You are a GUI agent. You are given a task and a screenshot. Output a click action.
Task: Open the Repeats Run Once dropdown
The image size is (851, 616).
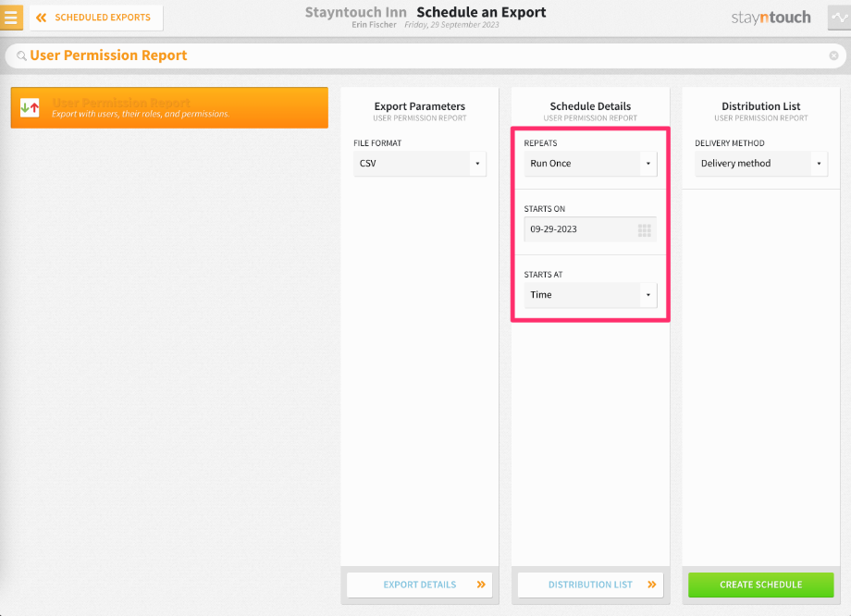pyautogui.click(x=590, y=164)
